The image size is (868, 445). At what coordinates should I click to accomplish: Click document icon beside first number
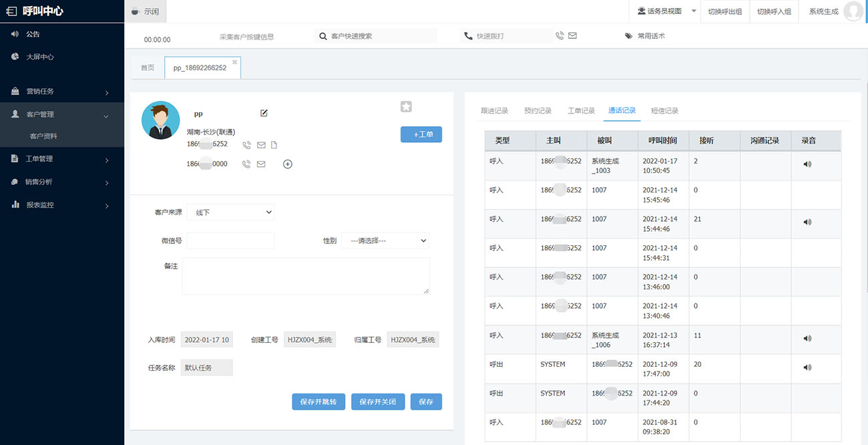[x=274, y=145]
